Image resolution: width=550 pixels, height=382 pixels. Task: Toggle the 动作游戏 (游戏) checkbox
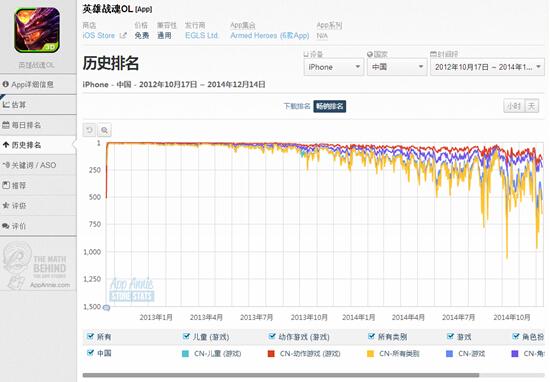tap(272, 336)
